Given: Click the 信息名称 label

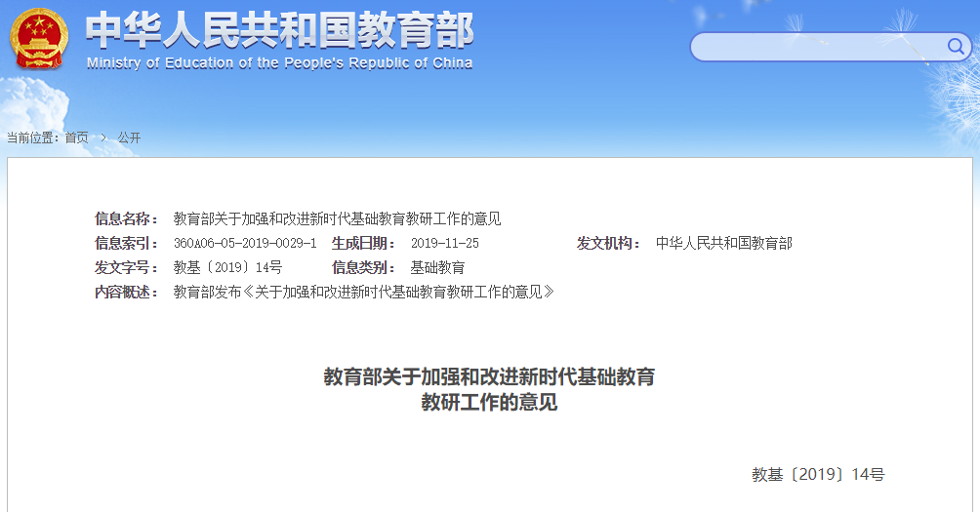Looking at the screenshot, I should (126, 218).
